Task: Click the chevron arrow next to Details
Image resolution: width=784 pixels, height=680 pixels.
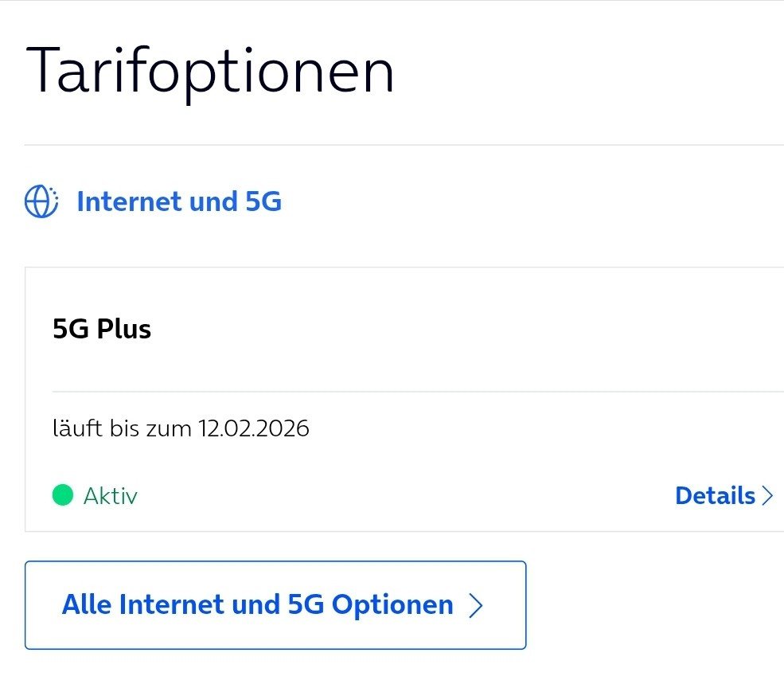Action: 768,496
